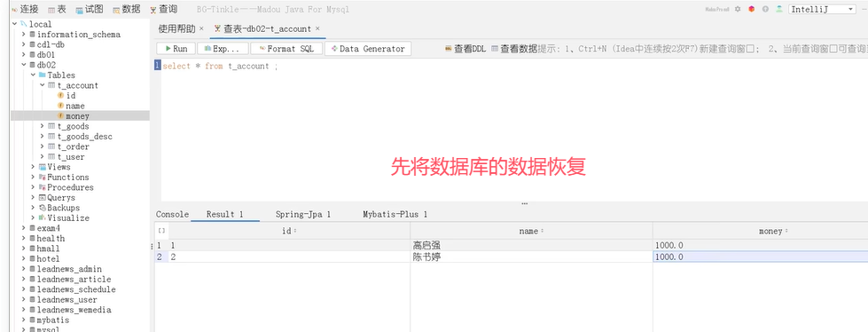Select the leadnews_schedule database

[76, 289]
